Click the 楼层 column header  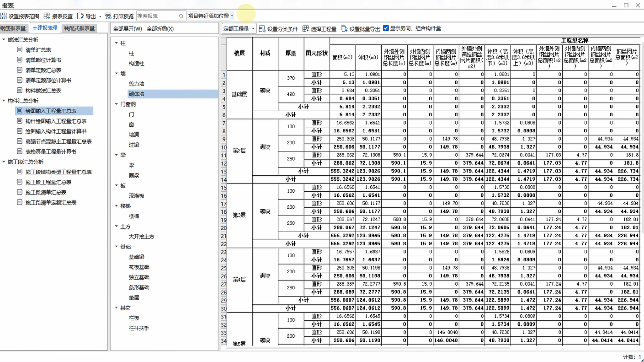(239, 53)
